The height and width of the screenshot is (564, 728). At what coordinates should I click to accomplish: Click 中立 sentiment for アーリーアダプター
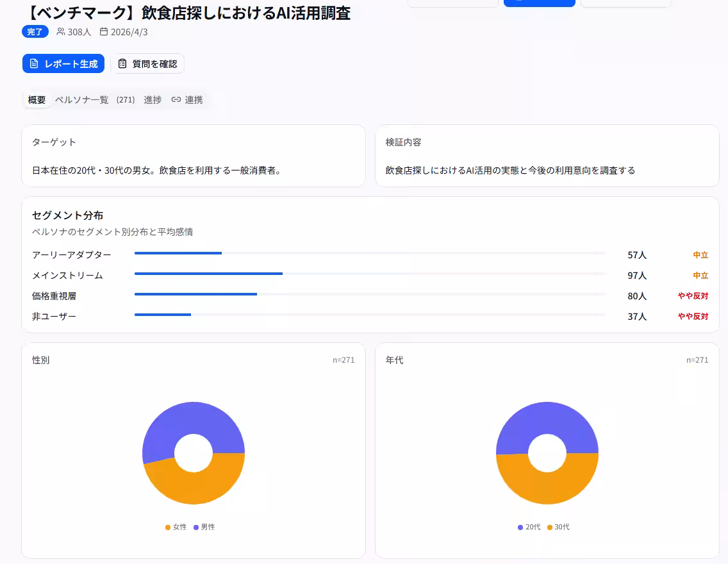[x=700, y=255]
